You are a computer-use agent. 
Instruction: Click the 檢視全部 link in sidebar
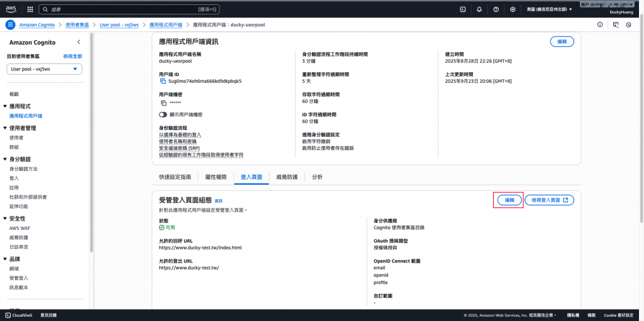pos(73,57)
